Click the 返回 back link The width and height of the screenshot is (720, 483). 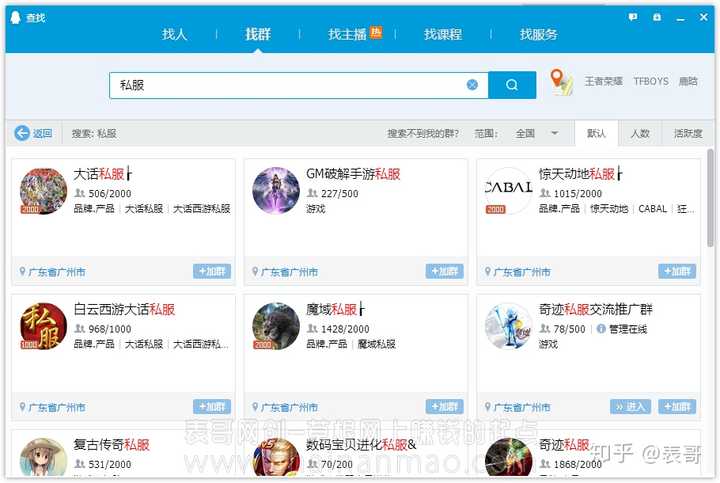point(42,133)
